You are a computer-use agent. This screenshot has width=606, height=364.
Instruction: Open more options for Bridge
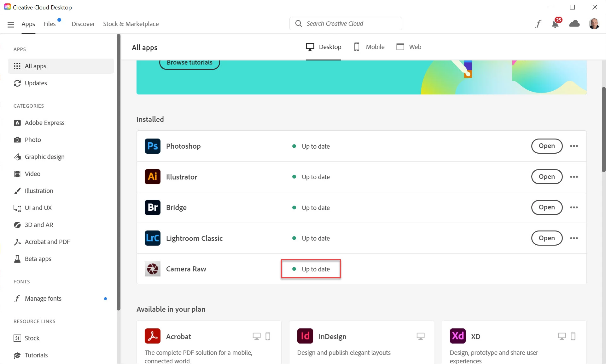point(574,208)
